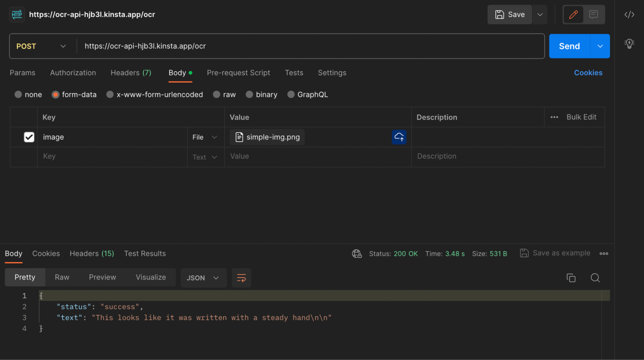
Task: Click the Send button
Action: 569,46
